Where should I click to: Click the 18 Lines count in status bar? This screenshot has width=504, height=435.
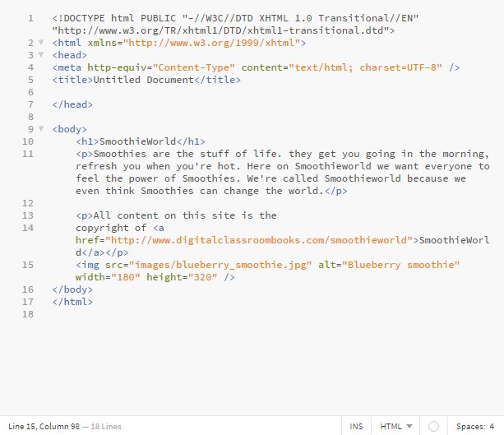click(x=106, y=426)
